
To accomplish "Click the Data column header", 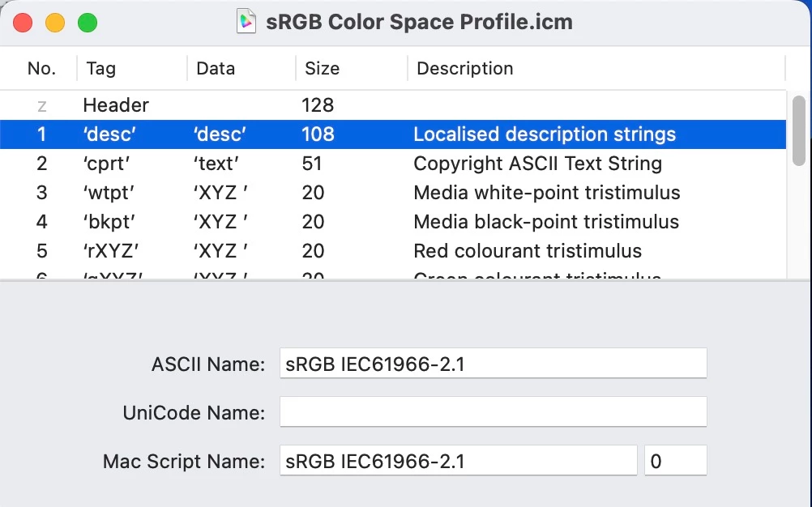I will [216, 69].
